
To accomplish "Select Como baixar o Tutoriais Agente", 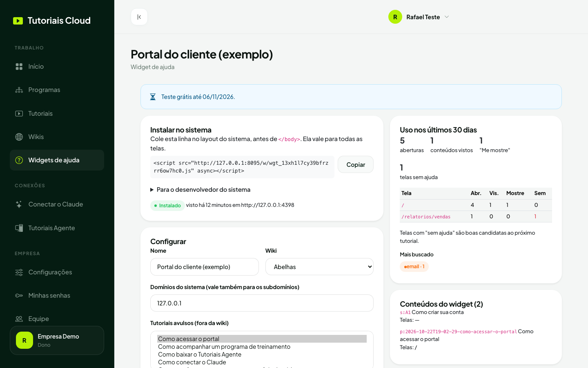I will click(262, 355).
